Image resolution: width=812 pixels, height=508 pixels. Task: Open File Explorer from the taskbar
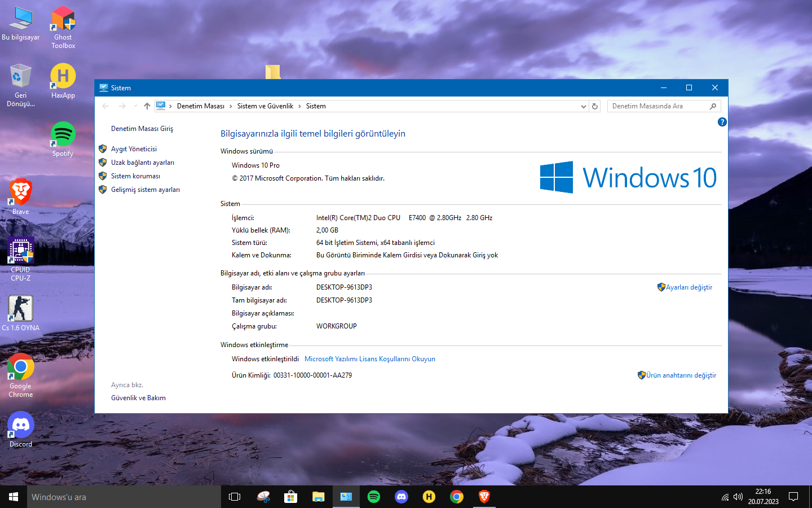(x=319, y=497)
